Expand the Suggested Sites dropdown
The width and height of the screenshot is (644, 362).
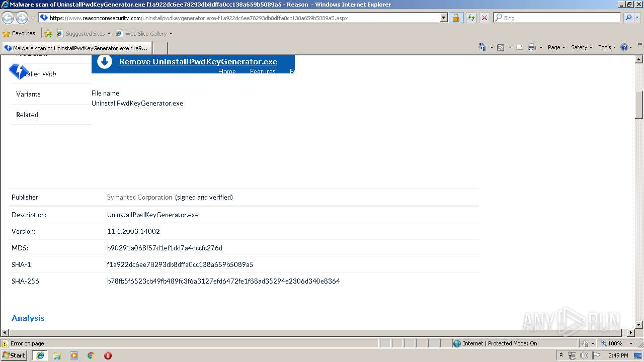[109, 34]
